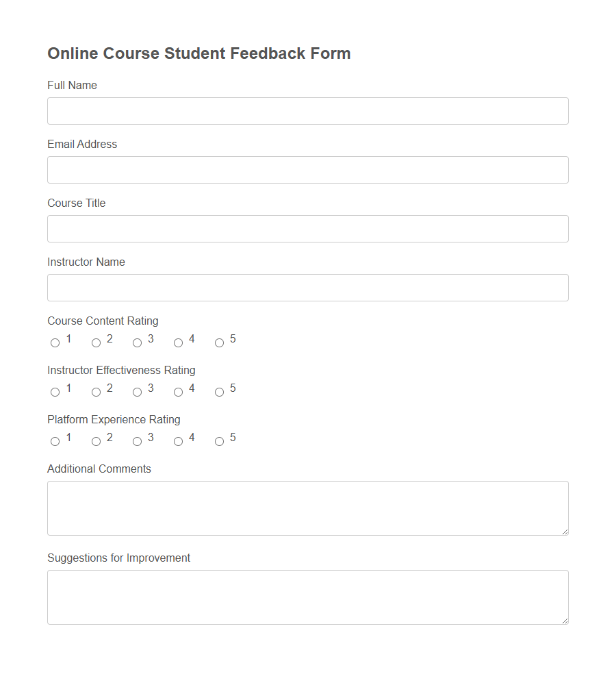
Task: Select rating 3 for Instructor Effectiveness
Action: click(137, 392)
